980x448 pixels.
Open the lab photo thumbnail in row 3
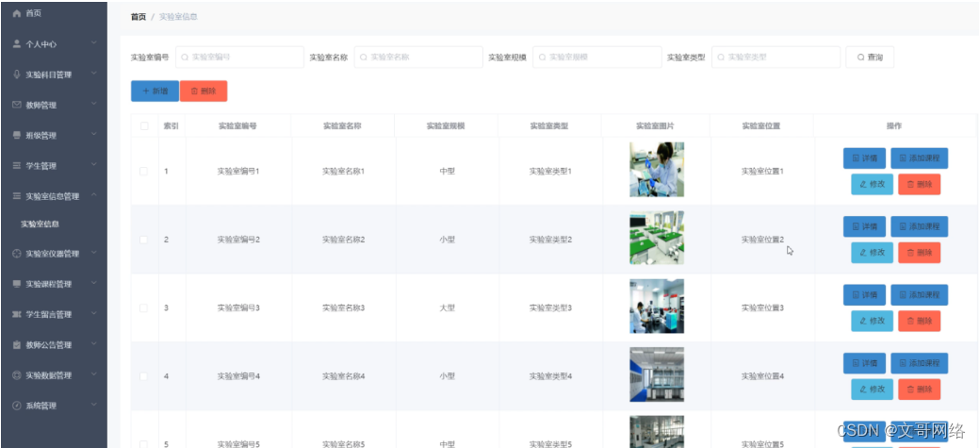(x=656, y=306)
